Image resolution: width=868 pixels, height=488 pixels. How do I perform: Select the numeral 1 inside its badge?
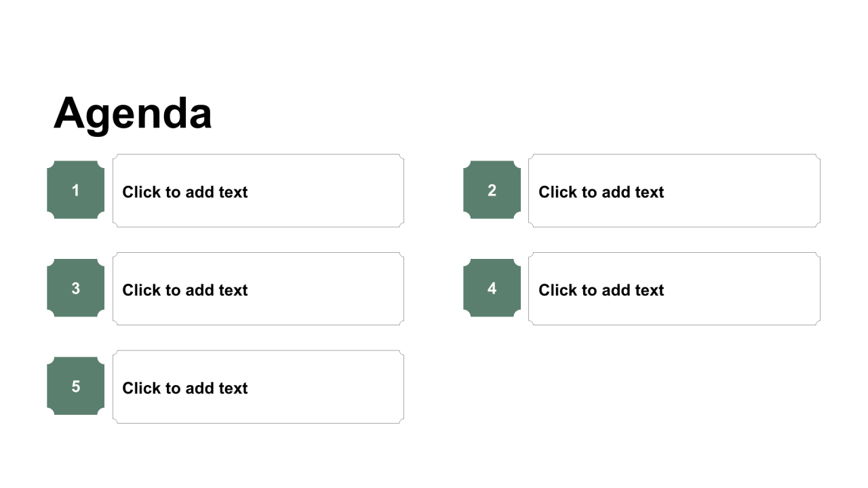point(75,190)
